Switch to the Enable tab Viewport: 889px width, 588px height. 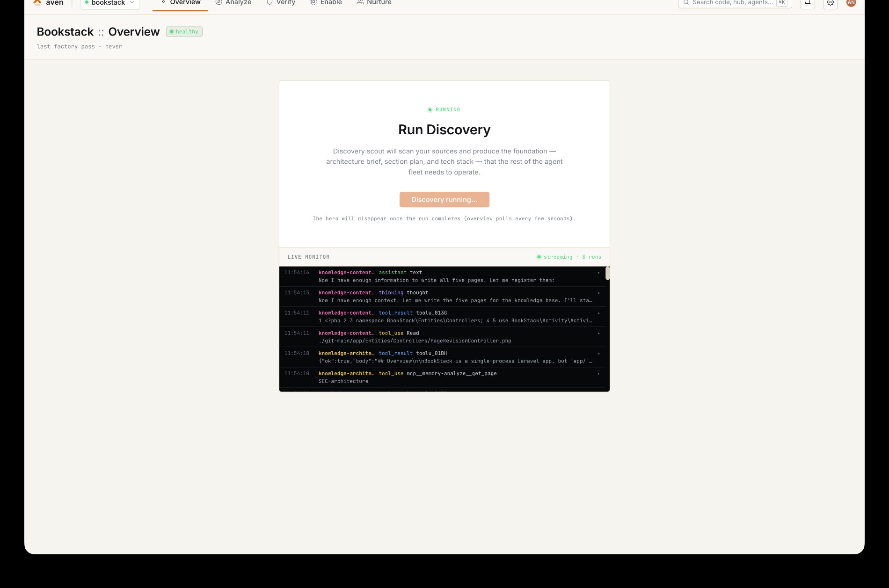click(x=326, y=3)
